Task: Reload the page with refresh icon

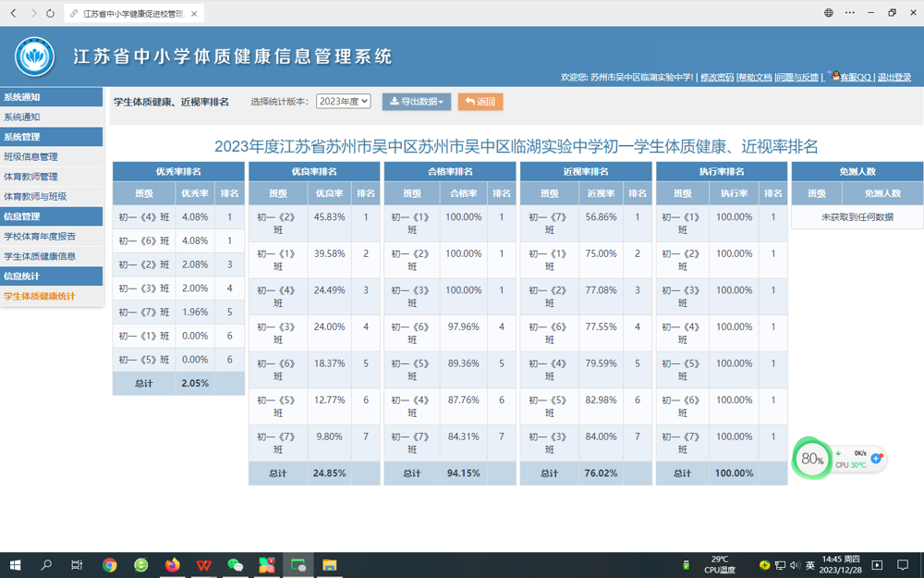Action: pyautogui.click(x=50, y=14)
